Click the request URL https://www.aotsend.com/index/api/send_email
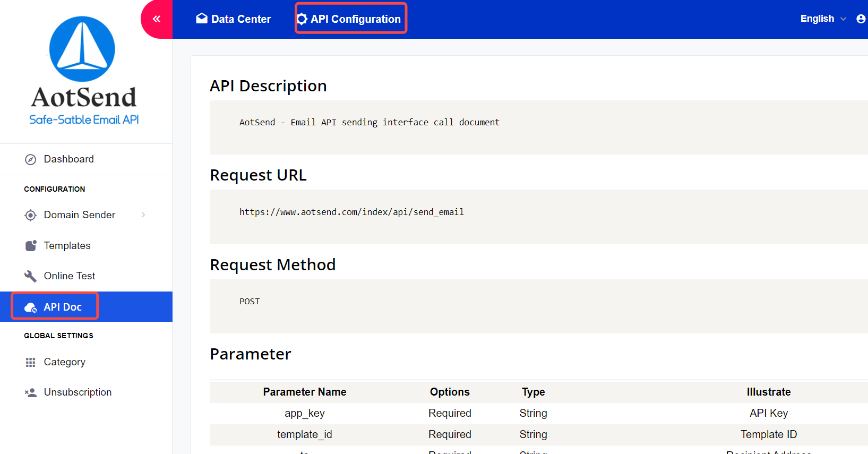Viewport: 868px width, 454px height. coord(351,212)
